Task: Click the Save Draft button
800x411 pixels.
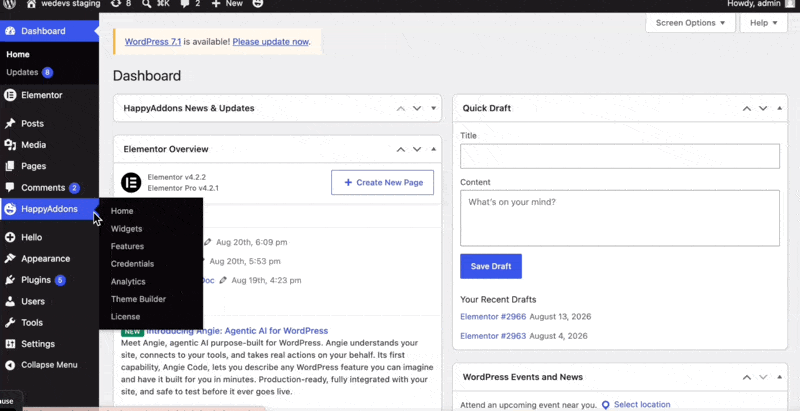Action: (491, 267)
